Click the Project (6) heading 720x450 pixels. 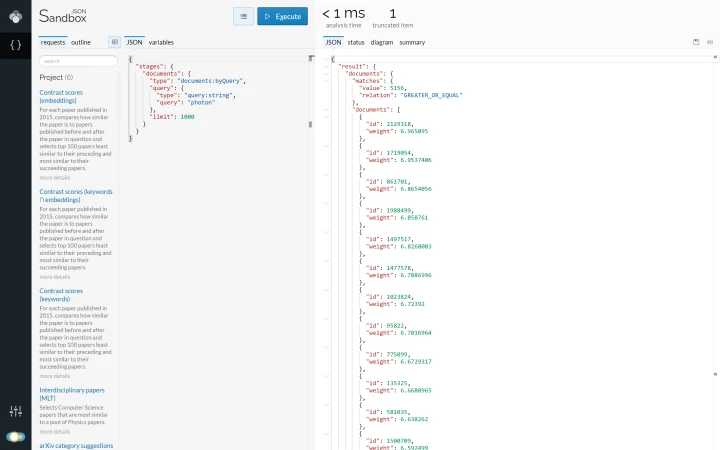coord(56,77)
